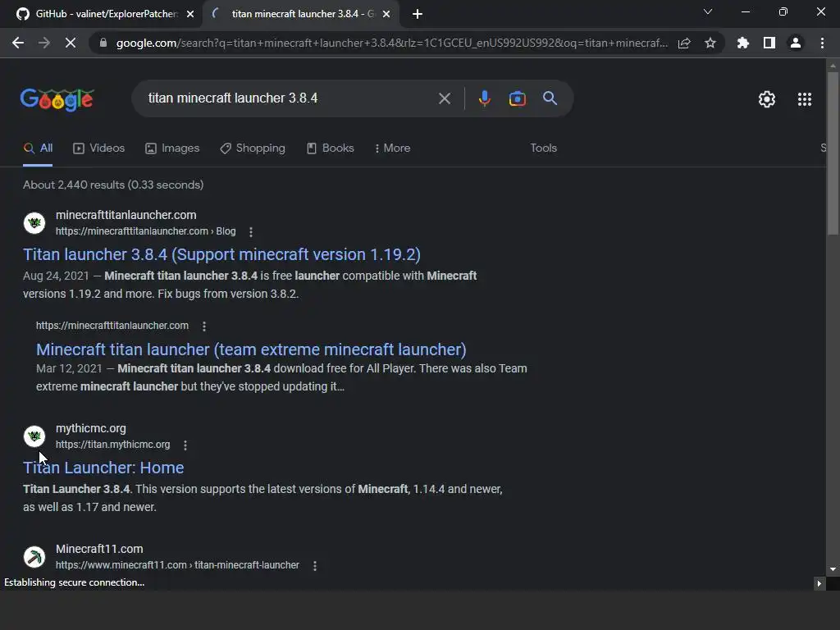
Task: Click the address bar URL
Action: pos(391,43)
